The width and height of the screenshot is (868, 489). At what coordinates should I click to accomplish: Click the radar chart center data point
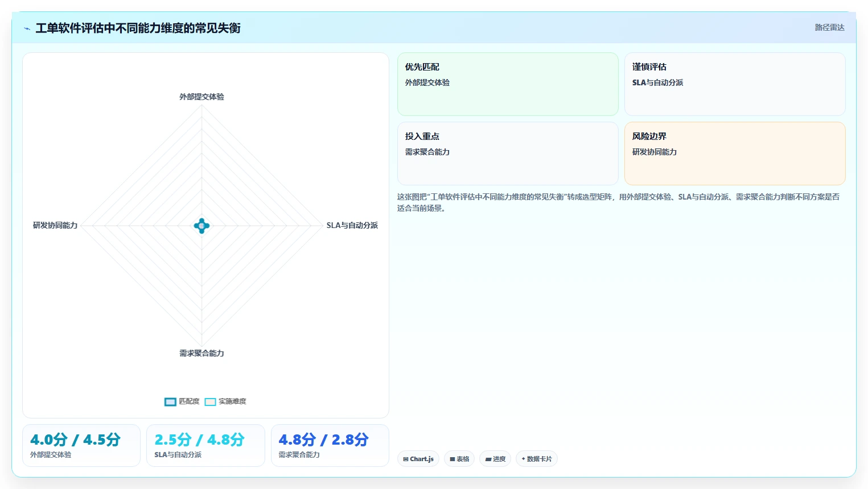pyautogui.click(x=201, y=226)
